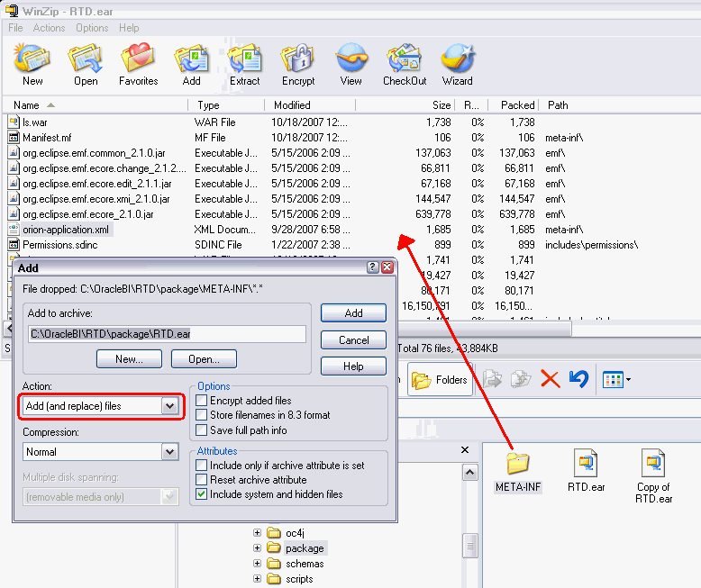Sort by the Type column header
701x588 pixels.
point(227,105)
